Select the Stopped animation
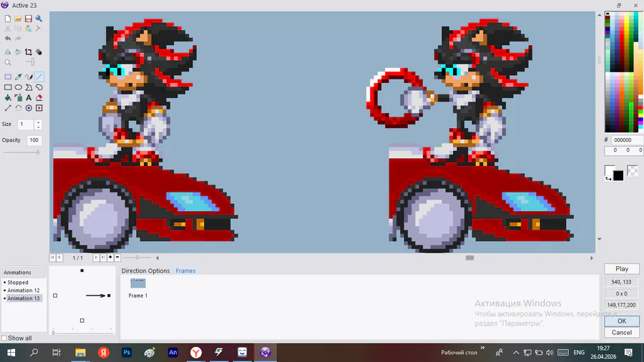Screen dimensions: 644x362 [18, 283]
